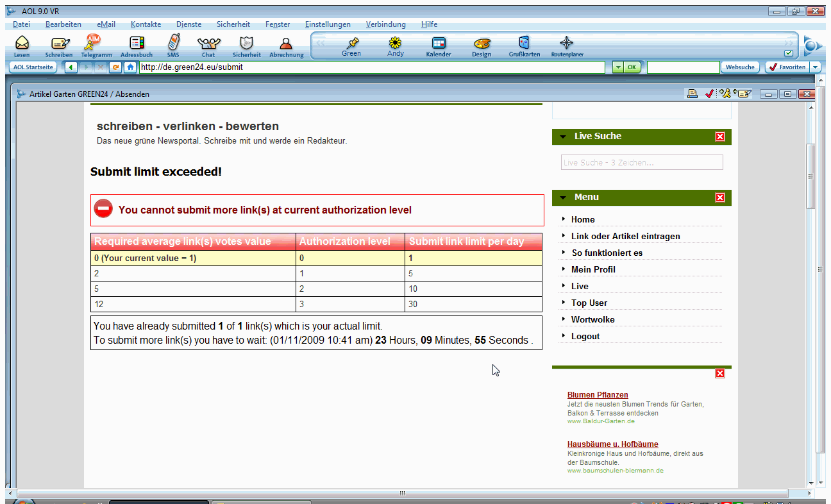Open the Favoriten dropdown arrow

[x=815, y=67]
